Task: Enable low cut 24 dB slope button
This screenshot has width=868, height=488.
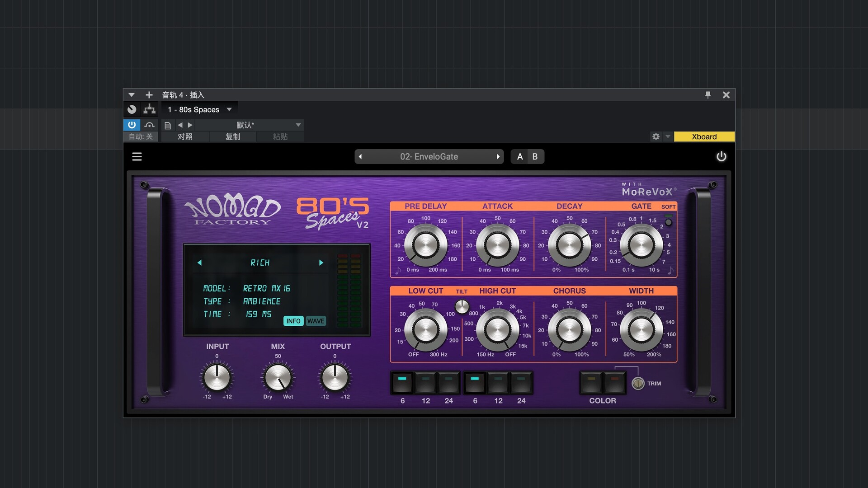Action: point(448,383)
